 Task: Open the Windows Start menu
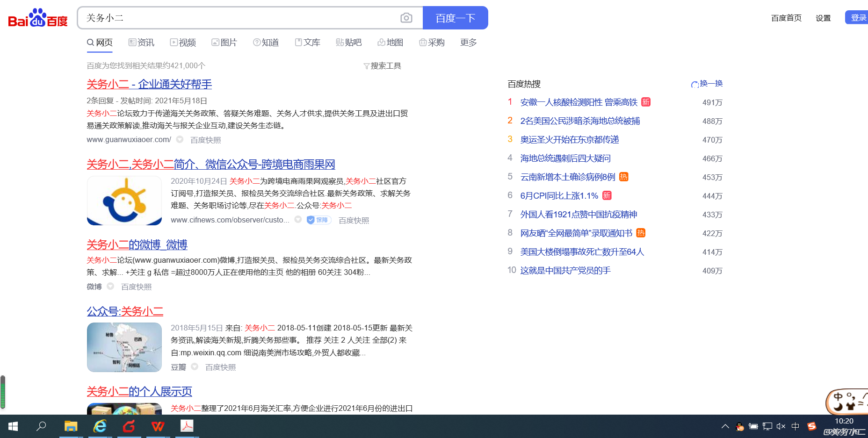point(13,426)
